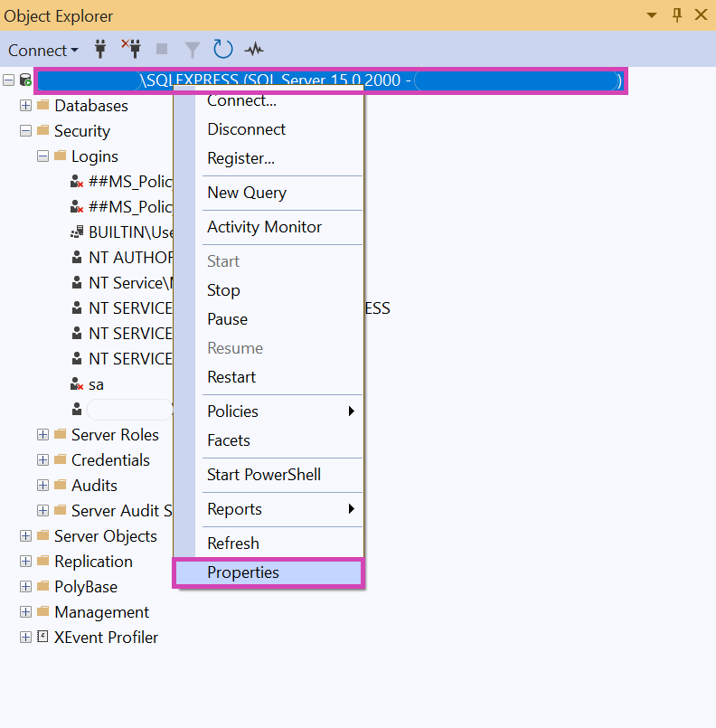Click the Server Objects folder icon

point(42,534)
